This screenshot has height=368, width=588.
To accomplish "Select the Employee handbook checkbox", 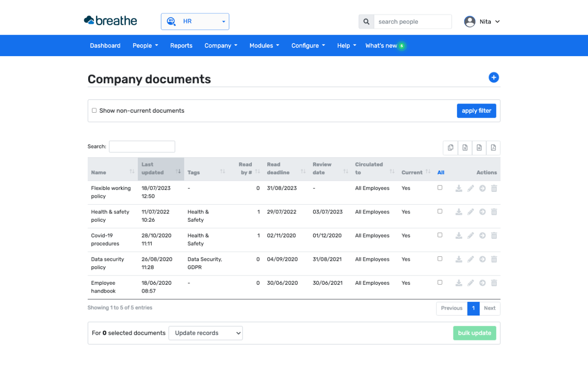I will (x=440, y=282).
